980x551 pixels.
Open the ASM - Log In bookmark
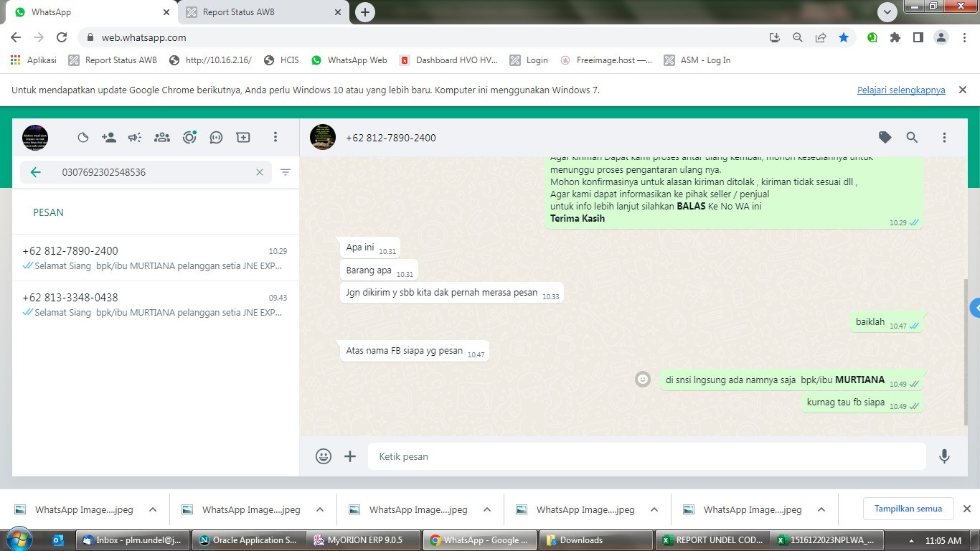pyautogui.click(x=697, y=60)
